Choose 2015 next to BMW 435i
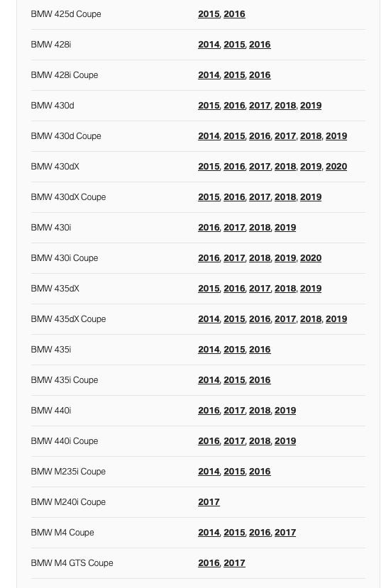This screenshot has height=588, width=391. [x=234, y=350]
